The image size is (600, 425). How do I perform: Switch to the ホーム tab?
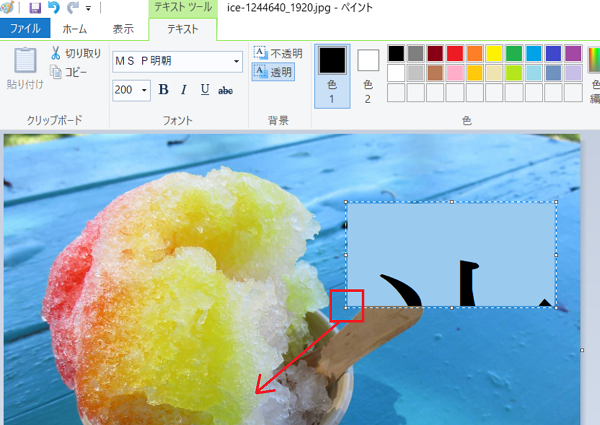coord(75,29)
